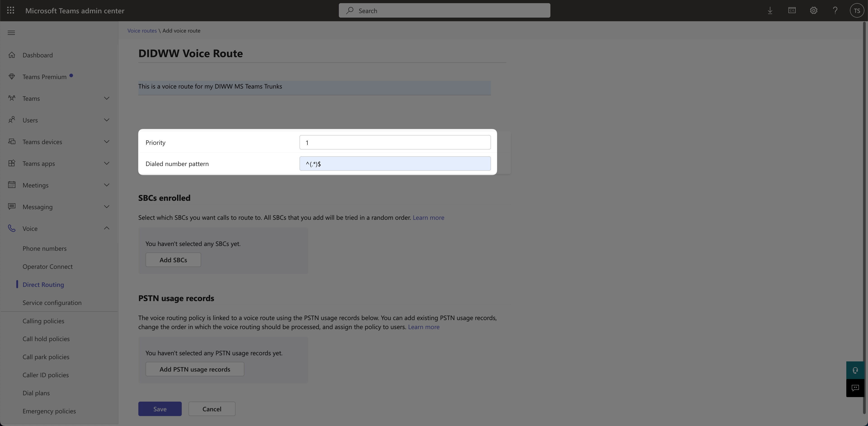Click the 'Microsoft Teams admin center' title

pos(75,11)
